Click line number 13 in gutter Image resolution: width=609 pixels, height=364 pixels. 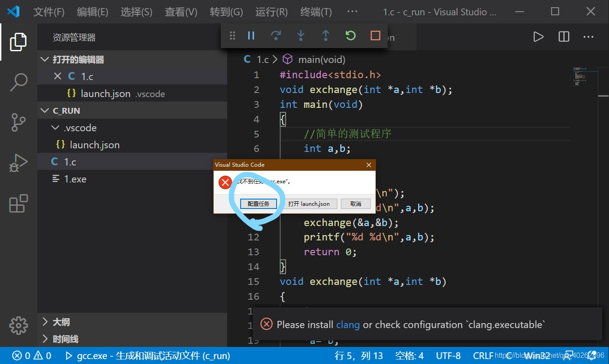[254, 252]
